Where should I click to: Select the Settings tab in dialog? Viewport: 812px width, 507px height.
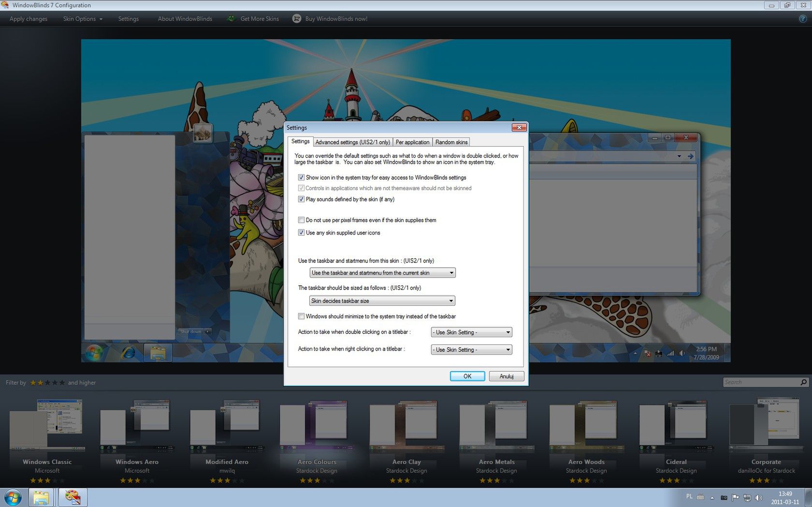(300, 141)
